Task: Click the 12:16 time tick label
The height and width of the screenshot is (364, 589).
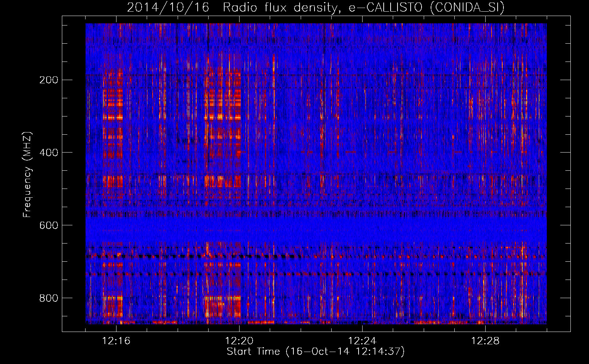Action: click(116, 341)
